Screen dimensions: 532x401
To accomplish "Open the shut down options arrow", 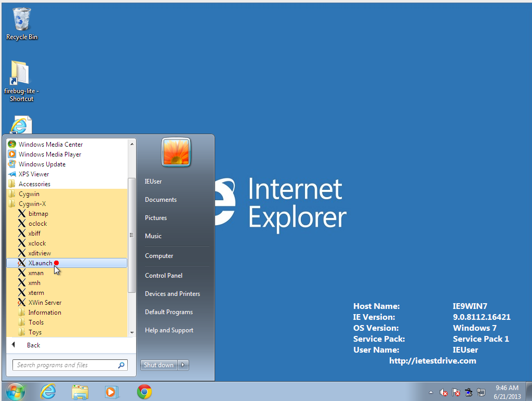I will [183, 365].
